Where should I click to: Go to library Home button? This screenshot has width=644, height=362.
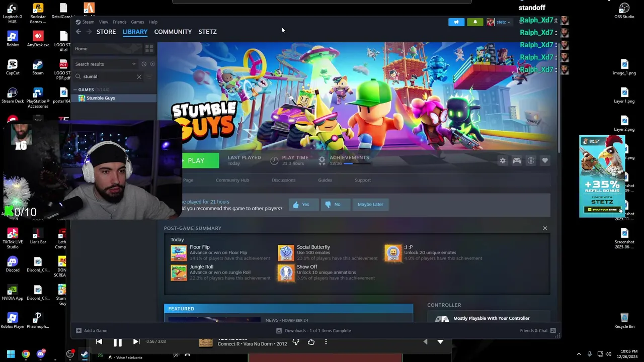coord(108,49)
